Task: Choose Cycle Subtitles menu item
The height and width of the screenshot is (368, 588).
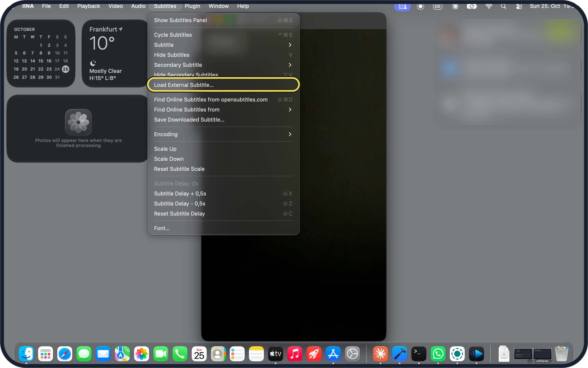Action: click(x=223, y=35)
